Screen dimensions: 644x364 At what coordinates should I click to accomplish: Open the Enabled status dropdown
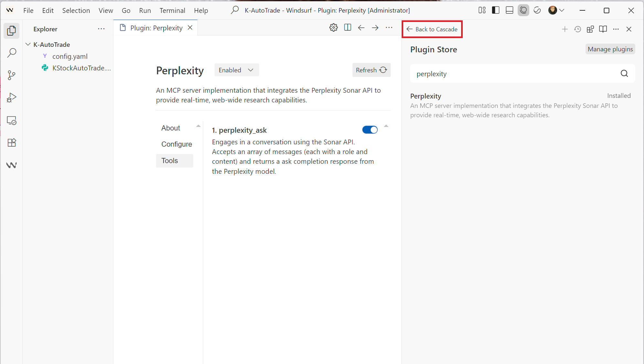[237, 70]
